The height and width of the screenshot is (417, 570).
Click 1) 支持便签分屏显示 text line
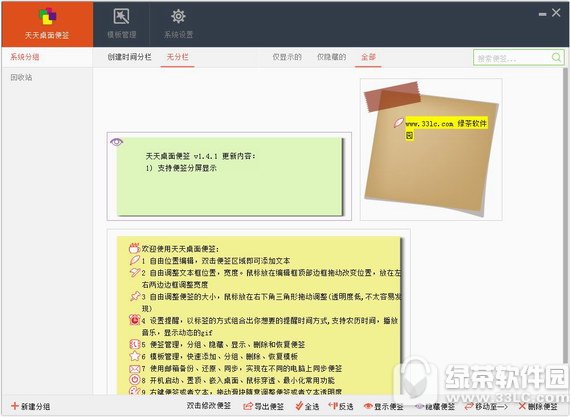click(181, 168)
